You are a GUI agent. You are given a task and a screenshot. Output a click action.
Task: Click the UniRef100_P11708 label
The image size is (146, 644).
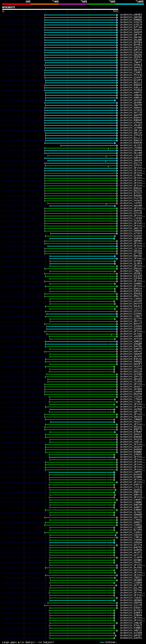tap(131, 198)
